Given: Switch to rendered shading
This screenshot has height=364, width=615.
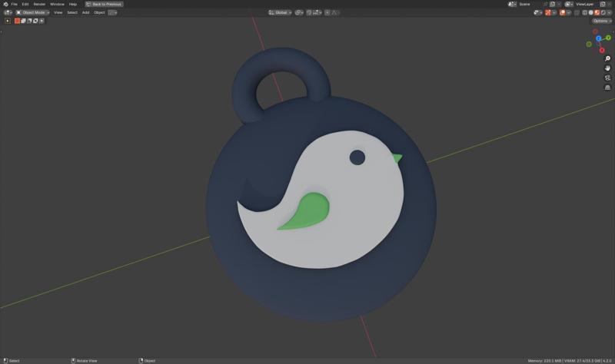Looking at the screenshot, I should coord(603,12).
